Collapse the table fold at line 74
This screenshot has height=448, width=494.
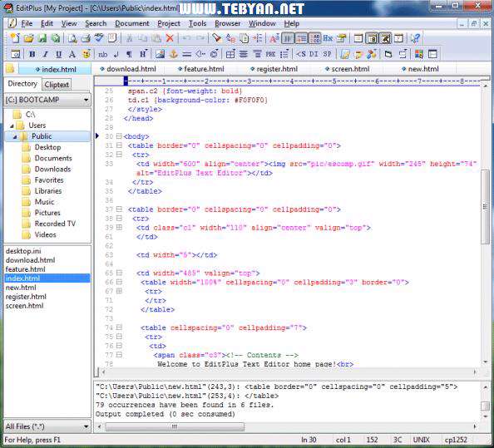pos(119,327)
